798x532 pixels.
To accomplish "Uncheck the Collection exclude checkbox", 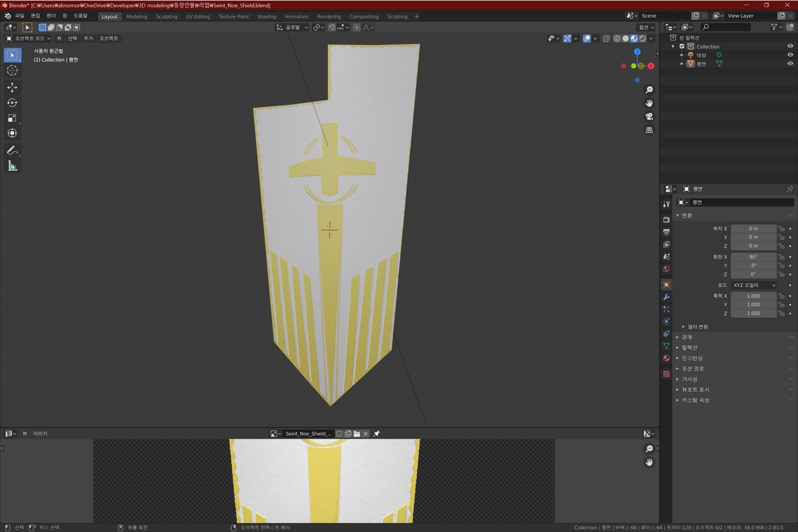I will click(681, 46).
